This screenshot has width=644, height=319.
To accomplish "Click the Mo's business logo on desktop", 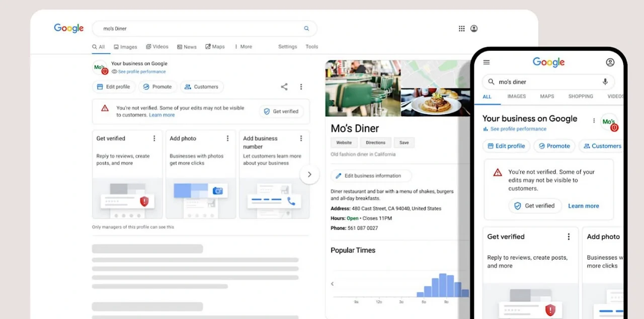I will tap(100, 67).
